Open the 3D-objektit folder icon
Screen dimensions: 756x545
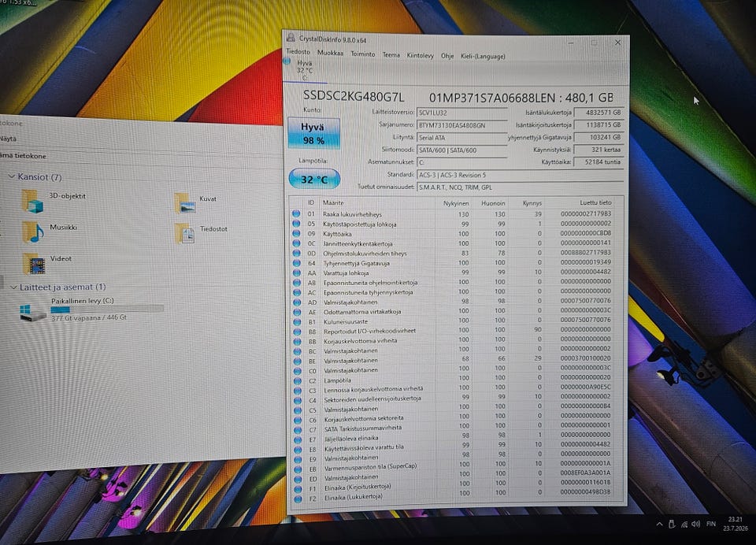coord(33,201)
